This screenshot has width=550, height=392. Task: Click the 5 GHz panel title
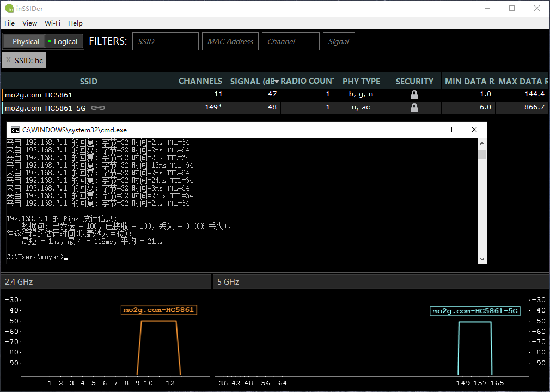click(x=228, y=282)
